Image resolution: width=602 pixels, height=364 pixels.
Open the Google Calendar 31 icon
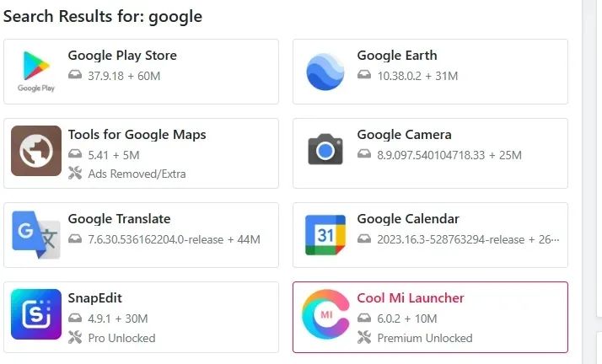click(x=325, y=235)
